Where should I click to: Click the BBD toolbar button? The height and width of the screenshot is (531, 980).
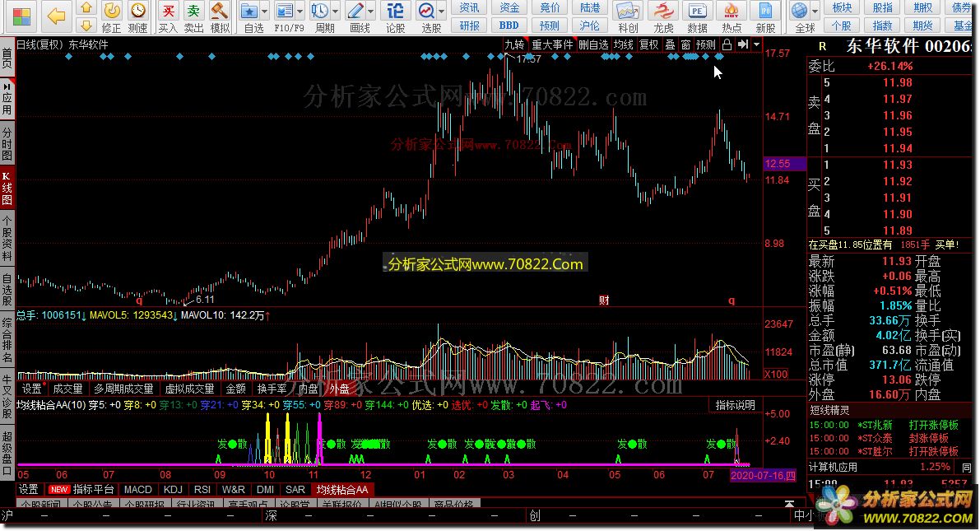click(x=509, y=26)
